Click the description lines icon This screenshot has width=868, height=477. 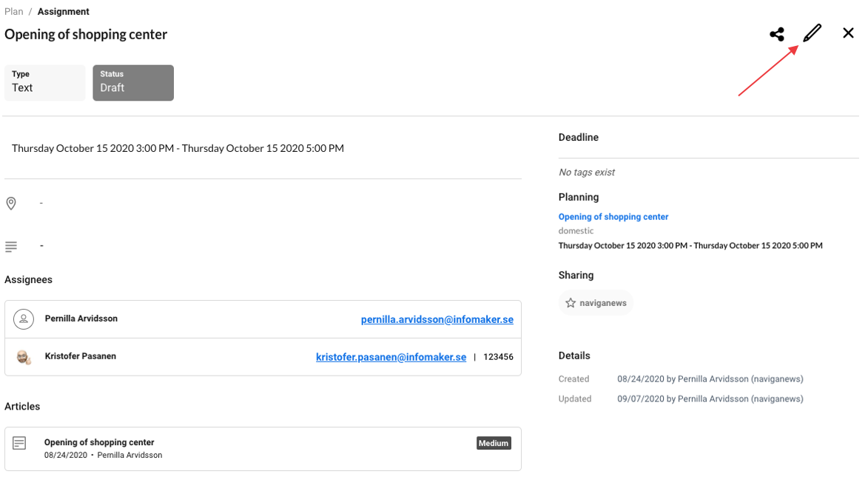pyautogui.click(x=11, y=246)
